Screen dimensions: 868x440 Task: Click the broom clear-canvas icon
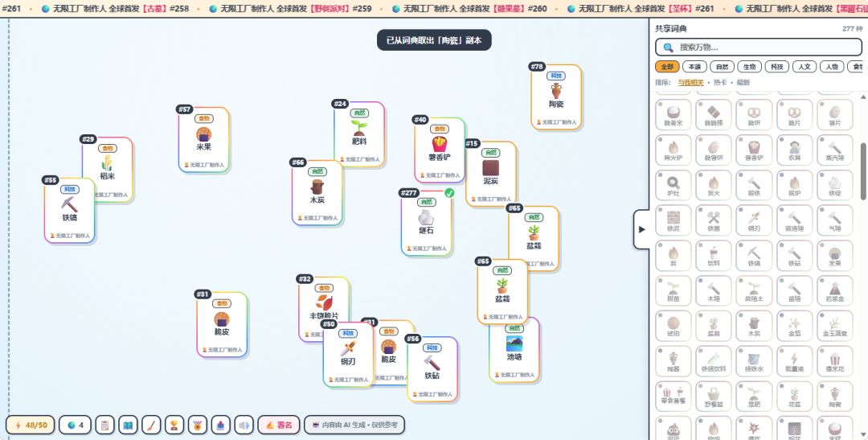coord(151,425)
